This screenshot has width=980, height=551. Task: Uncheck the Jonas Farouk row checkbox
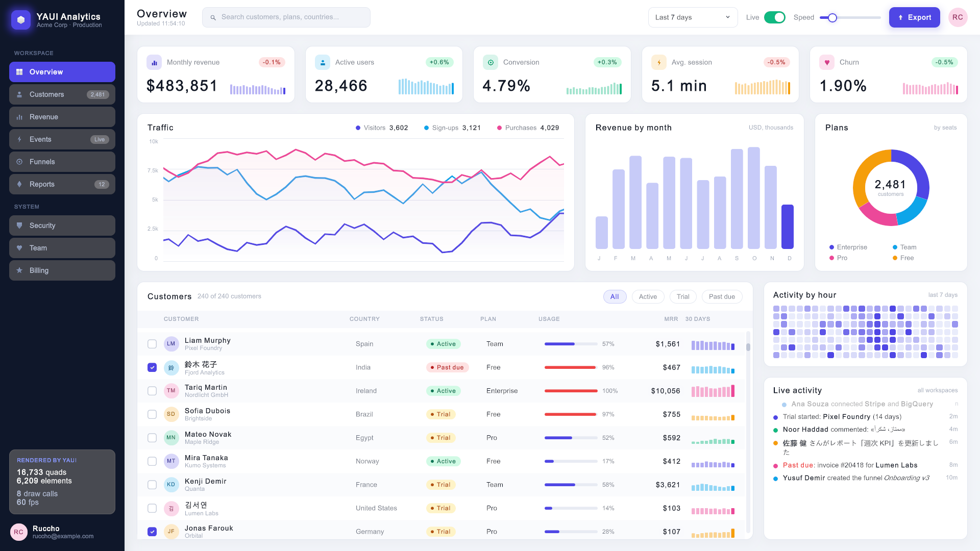click(x=152, y=532)
